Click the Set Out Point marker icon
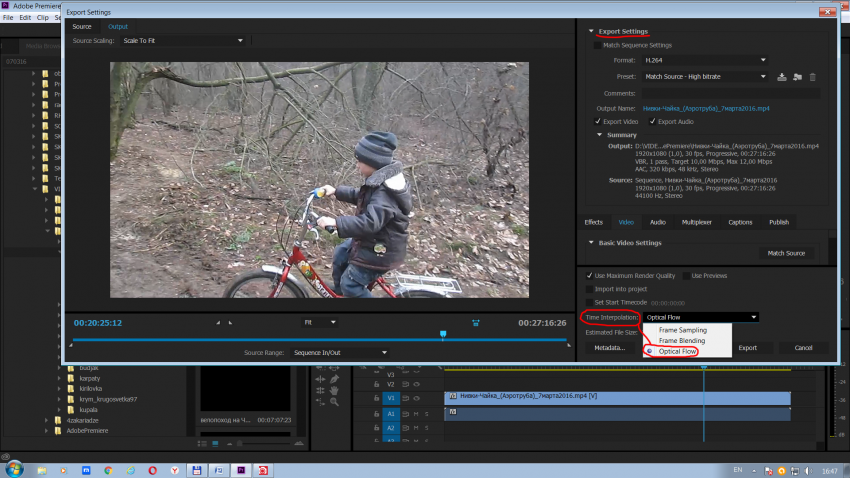Viewport: 850px width, 478px height. pyautogui.click(x=230, y=322)
